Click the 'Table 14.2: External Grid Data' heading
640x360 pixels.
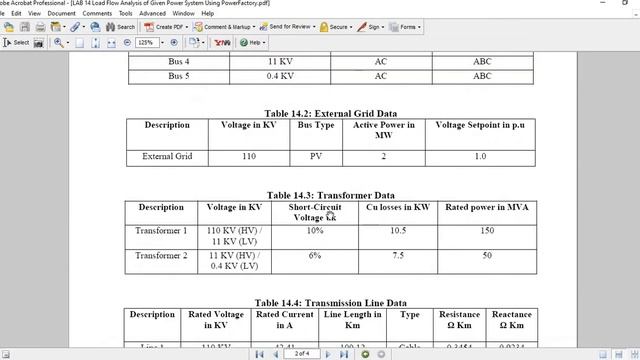(331, 113)
